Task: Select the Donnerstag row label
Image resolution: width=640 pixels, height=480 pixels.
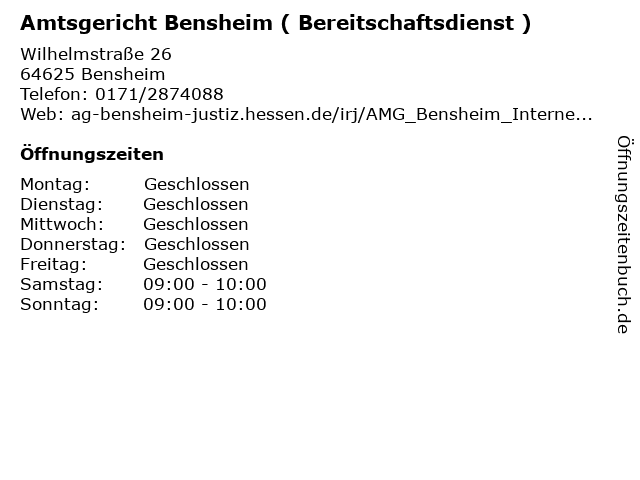Action: 73,244
